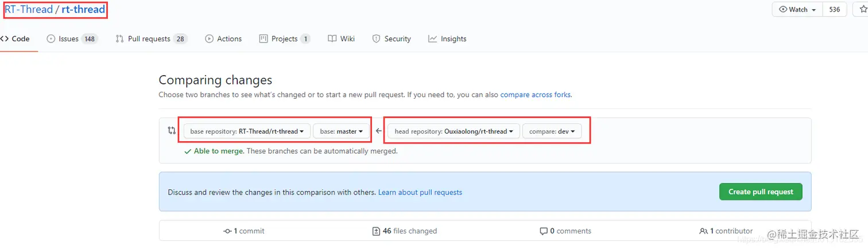Open the Watch dropdown button
868x249 pixels.
click(x=798, y=10)
